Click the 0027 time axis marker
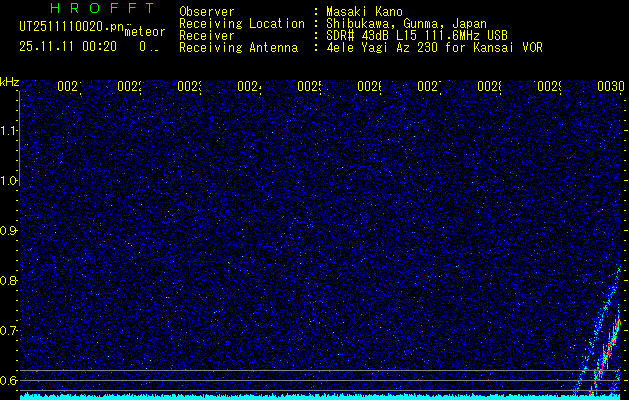 430,86
